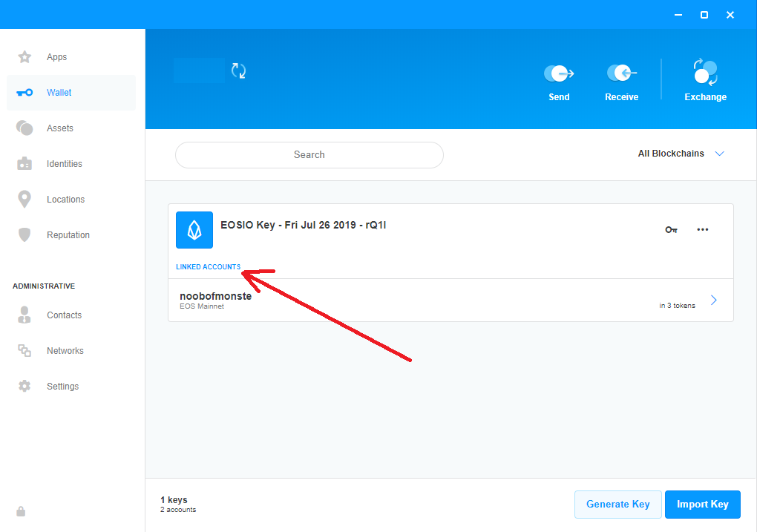Click the EOSIO Key - Fri Jul 26 2019 title

(304, 225)
